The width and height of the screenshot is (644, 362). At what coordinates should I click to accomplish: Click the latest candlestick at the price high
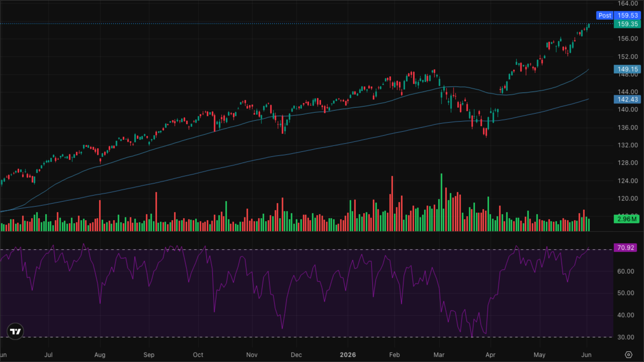click(x=589, y=26)
